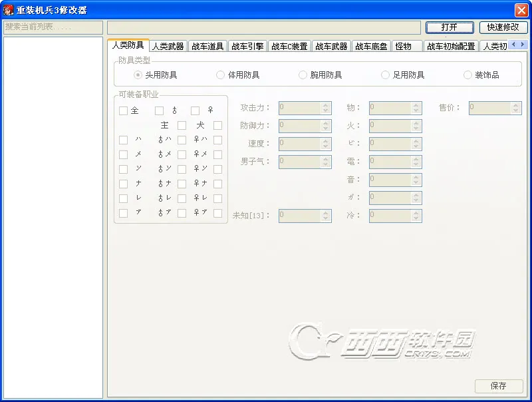Click the up arrow of the 攻击力 spinner
The image size is (532, 402).
pos(325,105)
